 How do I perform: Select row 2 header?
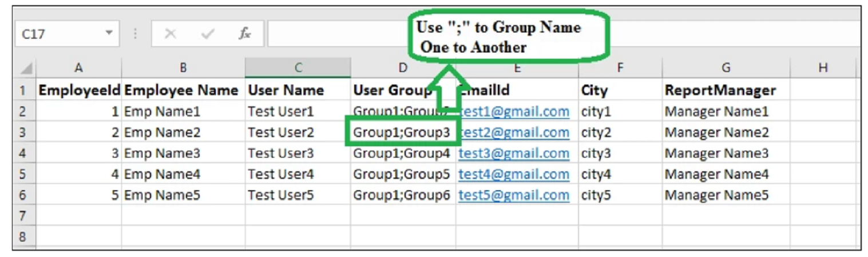[23, 111]
